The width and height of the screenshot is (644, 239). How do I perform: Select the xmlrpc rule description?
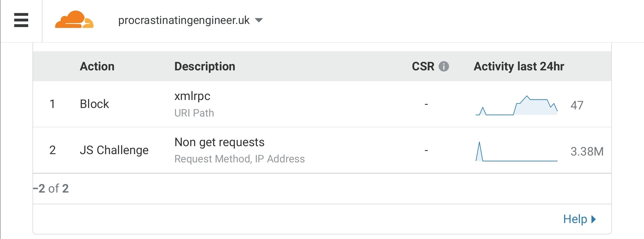click(192, 96)
